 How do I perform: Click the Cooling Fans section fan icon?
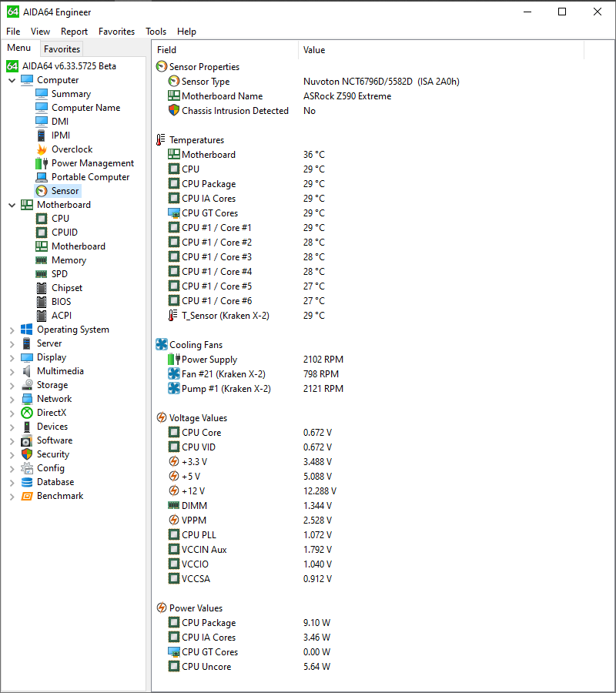pos(162,345)
